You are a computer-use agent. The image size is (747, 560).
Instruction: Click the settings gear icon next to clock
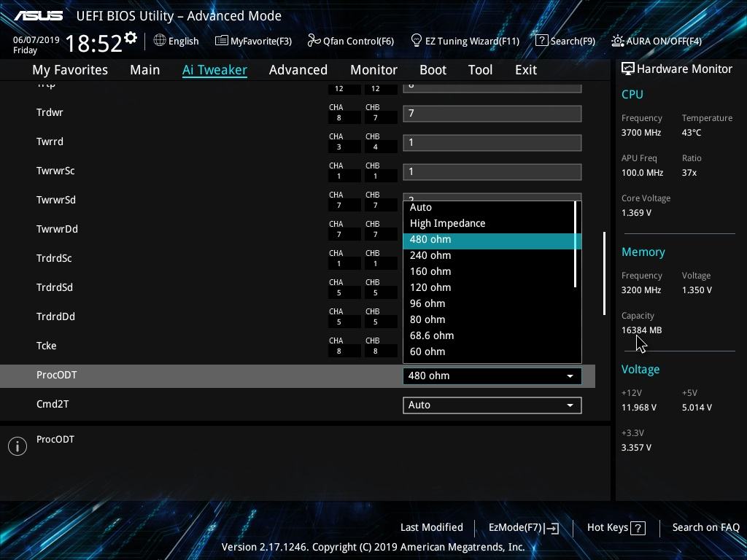click(131, 38)
